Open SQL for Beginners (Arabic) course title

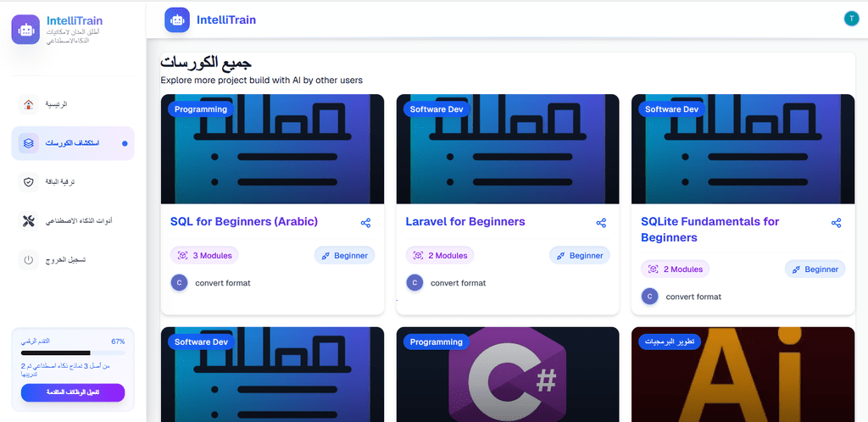244,222
